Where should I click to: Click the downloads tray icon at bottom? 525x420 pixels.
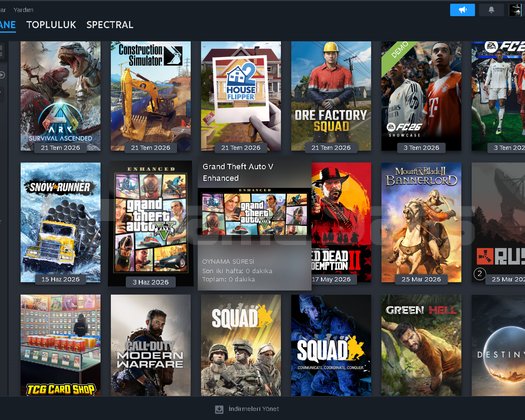219,409
